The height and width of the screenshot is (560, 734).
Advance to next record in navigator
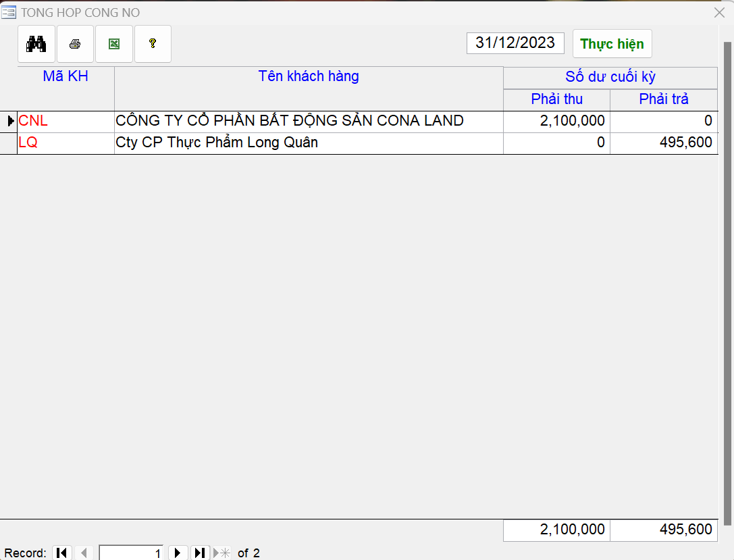[178, 553]
